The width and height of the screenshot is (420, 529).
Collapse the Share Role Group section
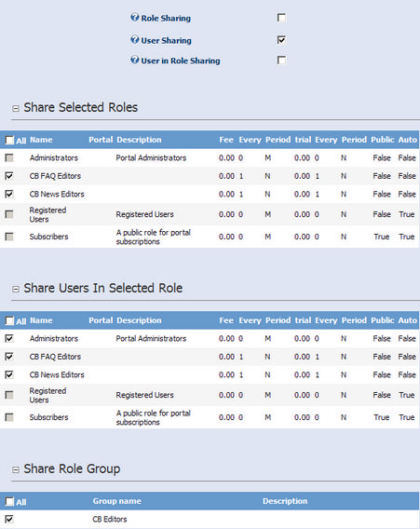[16, 469]
